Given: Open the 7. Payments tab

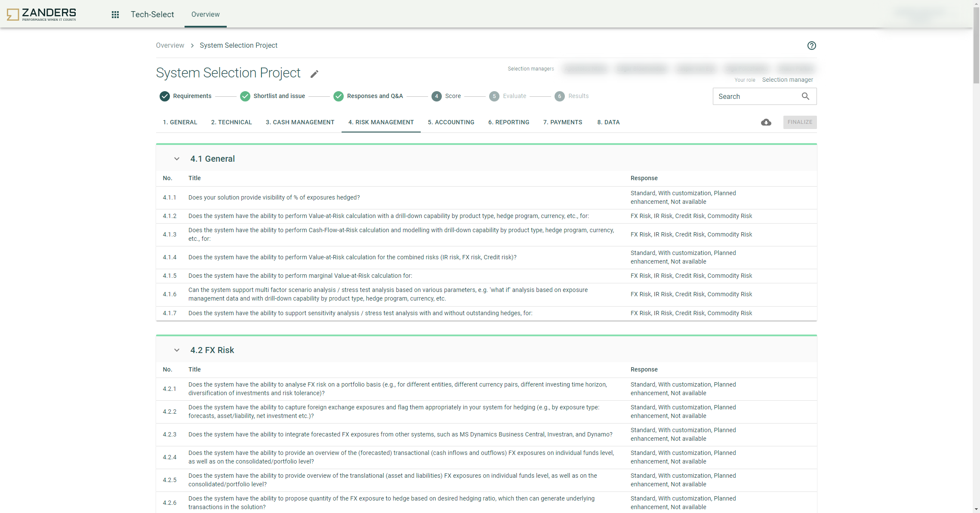Looking at the screenshot, I should [562, 123].
